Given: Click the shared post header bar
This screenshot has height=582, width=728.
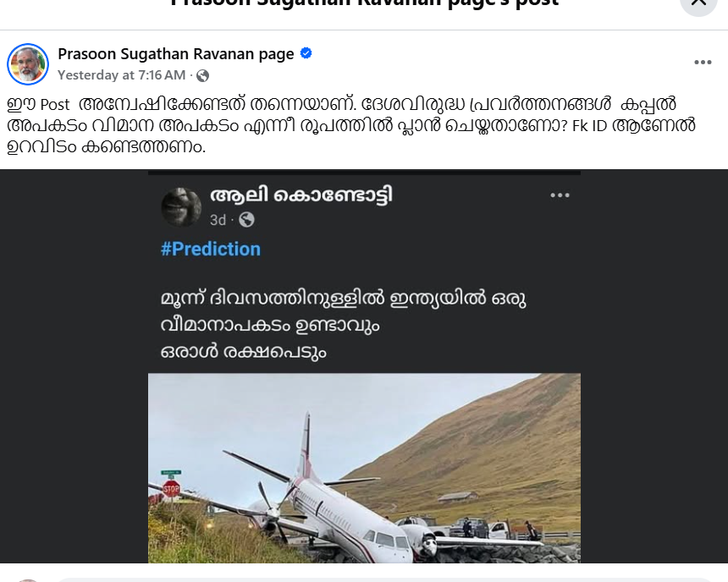Looking at the screenshot, I should click(x=364, y=203).
